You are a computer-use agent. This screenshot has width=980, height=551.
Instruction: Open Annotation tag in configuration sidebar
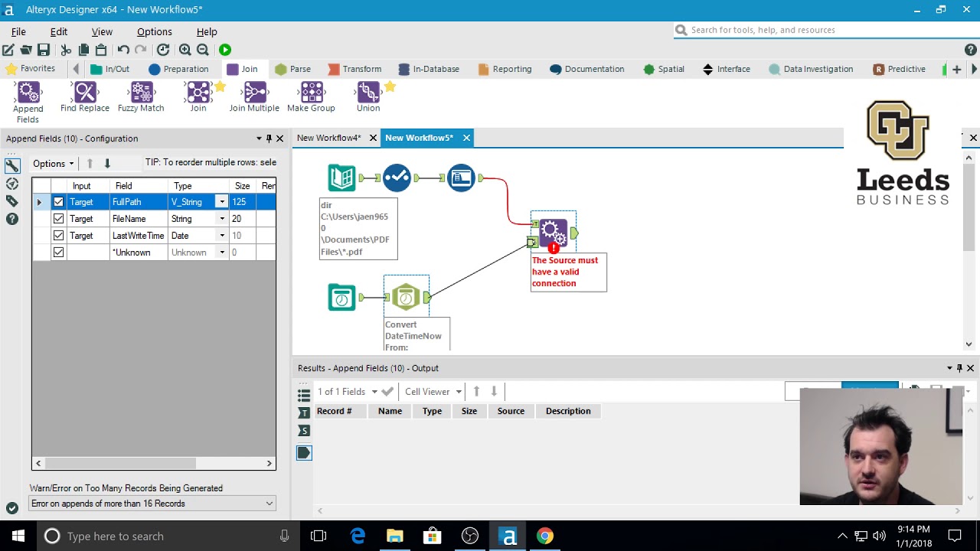12,201
